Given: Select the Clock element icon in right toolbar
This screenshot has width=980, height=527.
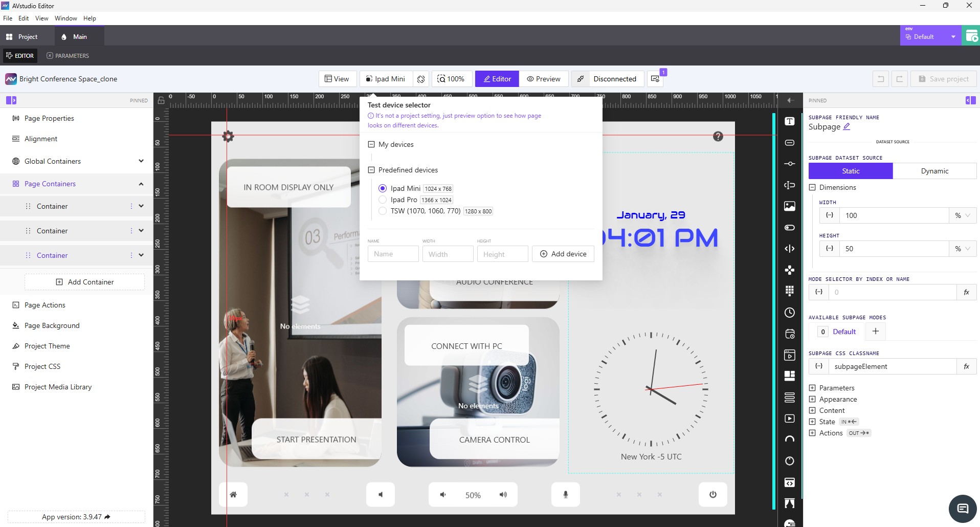Looking at the screenshot, I should pos(789,313).
